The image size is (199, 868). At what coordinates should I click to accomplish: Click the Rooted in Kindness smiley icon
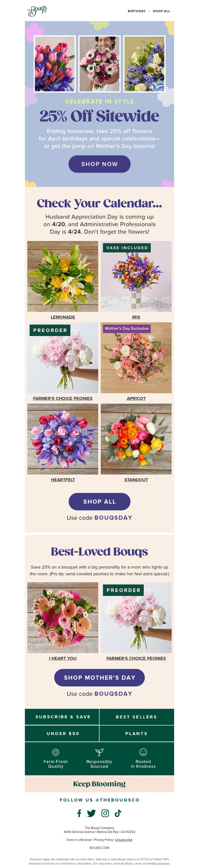[x=143, y=752]
